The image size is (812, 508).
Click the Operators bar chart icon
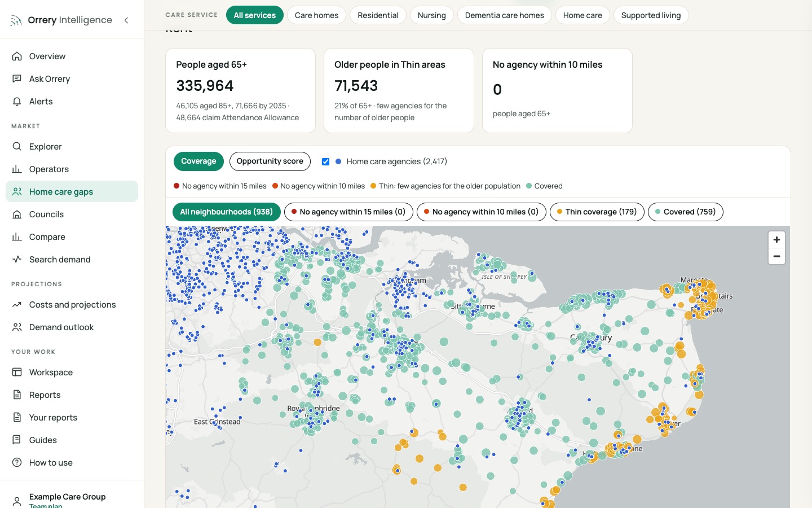(x=17, y=169)
